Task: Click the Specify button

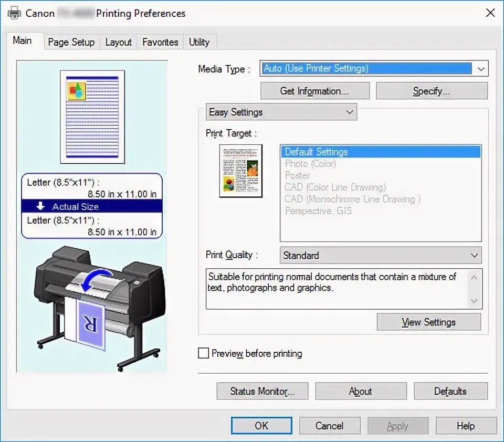Action: tap(432, 91)
